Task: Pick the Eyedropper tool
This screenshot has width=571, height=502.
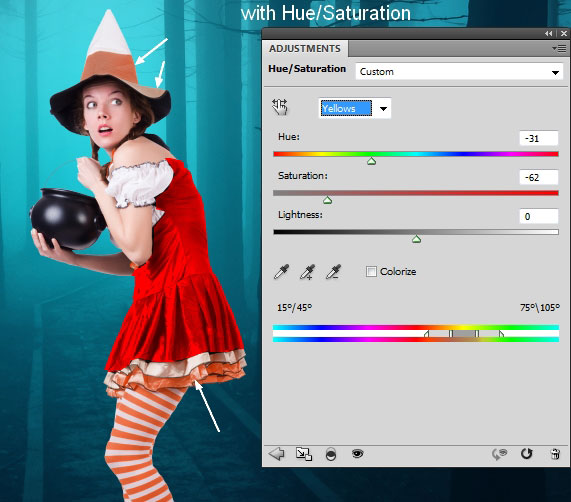Action: (281, 272)
